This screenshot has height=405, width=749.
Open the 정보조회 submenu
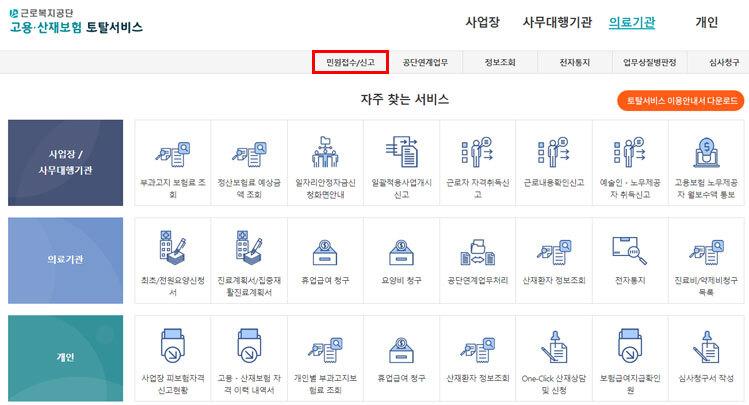[x=500, y=62]
